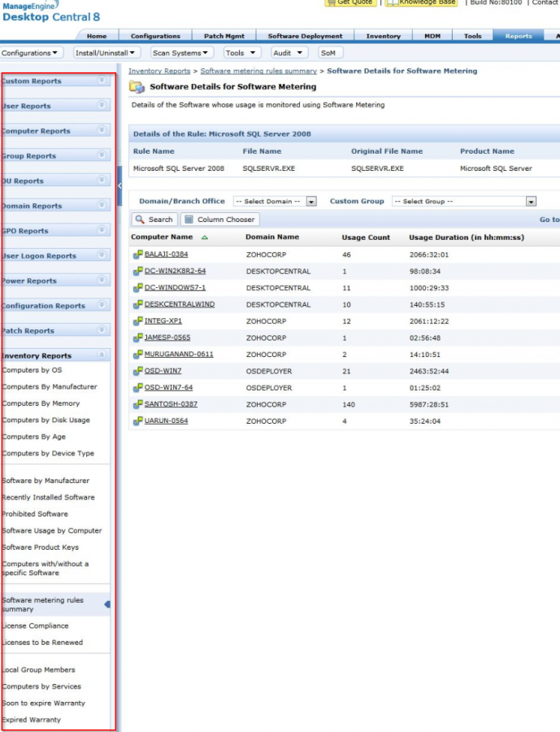This screenshot has height=732, width=560.
Task: Follow Software metering rules summary breadcrumb
Action: click(258, 71)
